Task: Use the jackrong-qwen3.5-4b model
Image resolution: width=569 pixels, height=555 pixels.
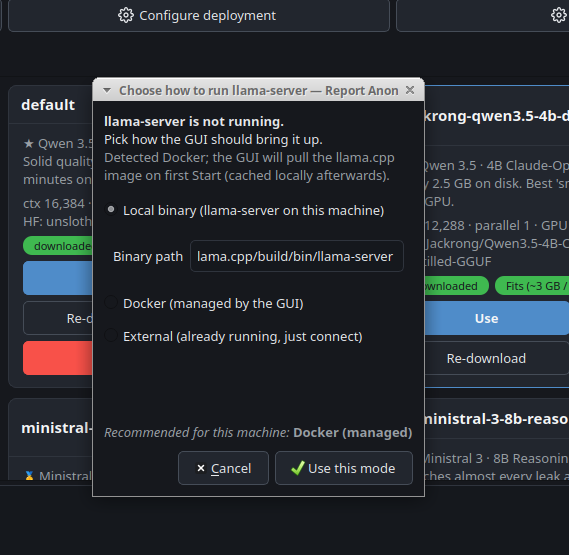Action: [x=496, y=318]
